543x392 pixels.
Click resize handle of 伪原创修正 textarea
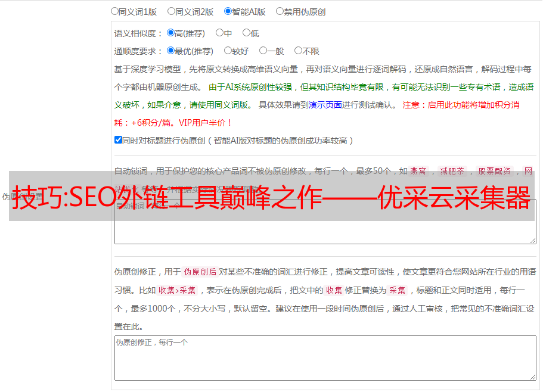point(533,377)
